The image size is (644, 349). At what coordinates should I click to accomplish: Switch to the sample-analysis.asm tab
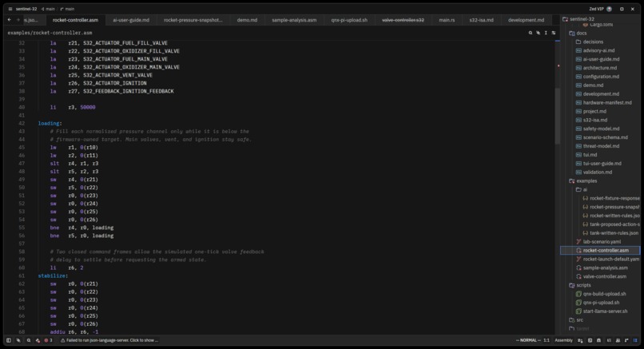click(x=294, y=20)
